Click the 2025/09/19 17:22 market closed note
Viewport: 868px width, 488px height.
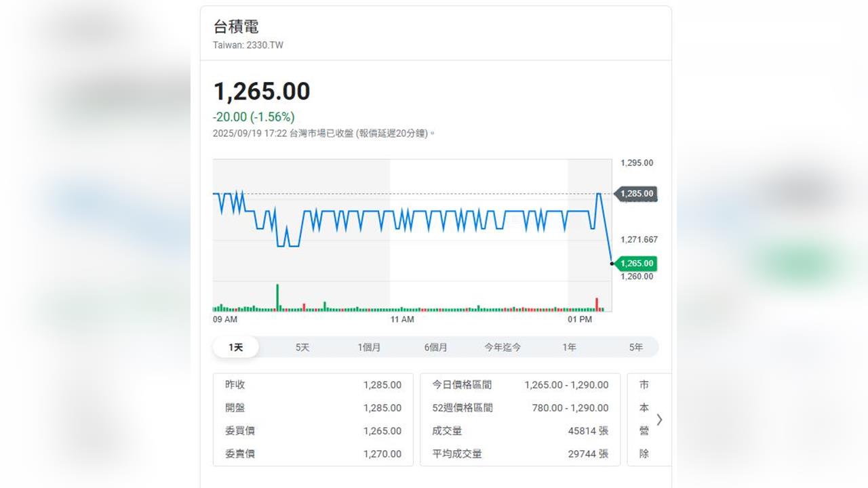[x=323, y=134]
